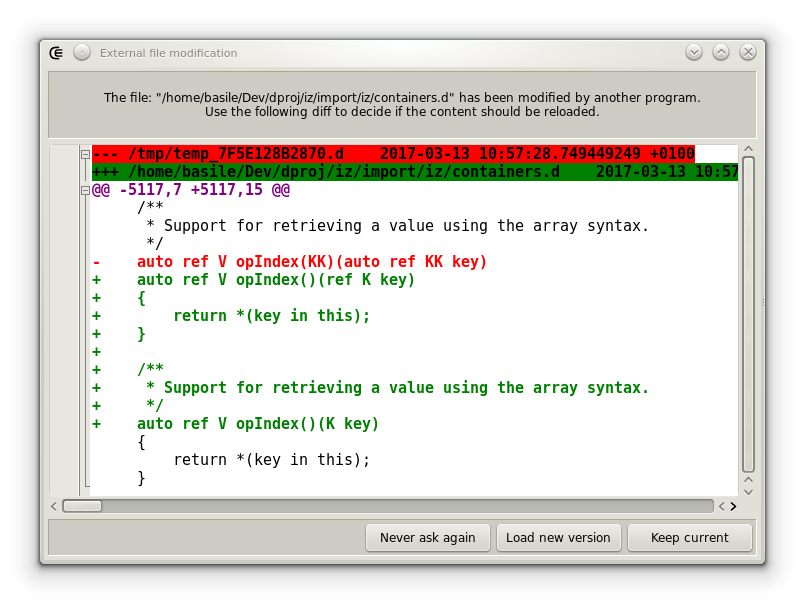Close the External file modification dialog

pos(747,53)
